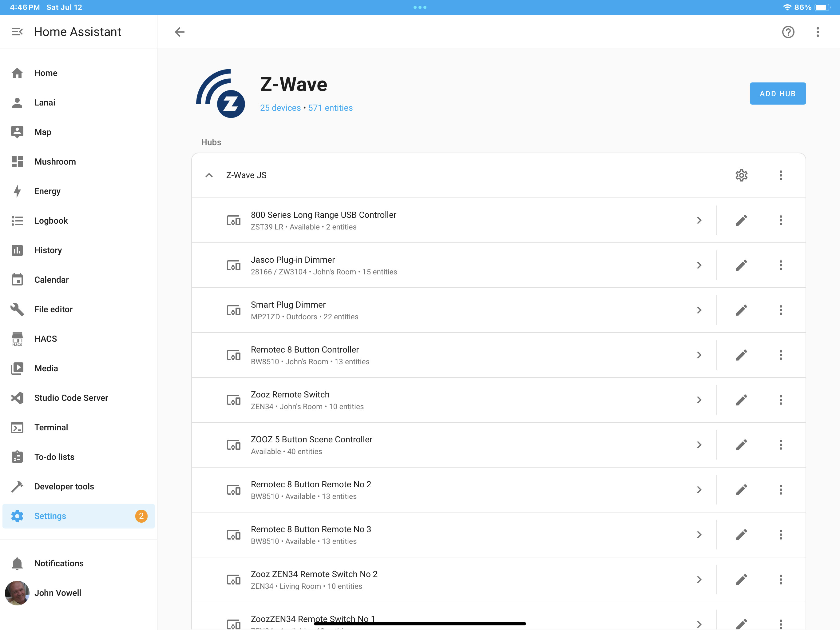Open File editor

point(79,309)
